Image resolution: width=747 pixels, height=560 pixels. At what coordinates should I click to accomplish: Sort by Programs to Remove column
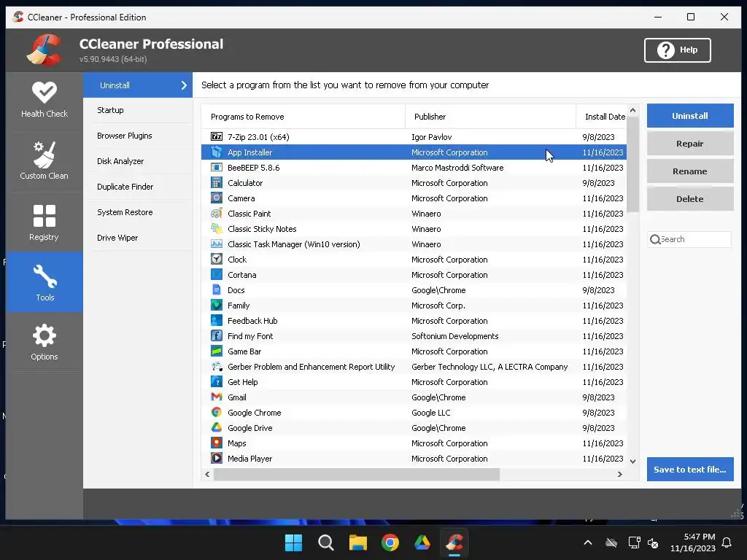point(303,117)
